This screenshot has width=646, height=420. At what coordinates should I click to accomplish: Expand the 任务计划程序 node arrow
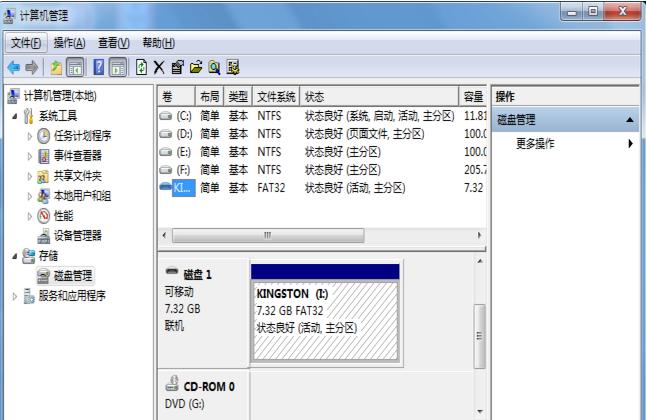[29, 136]
